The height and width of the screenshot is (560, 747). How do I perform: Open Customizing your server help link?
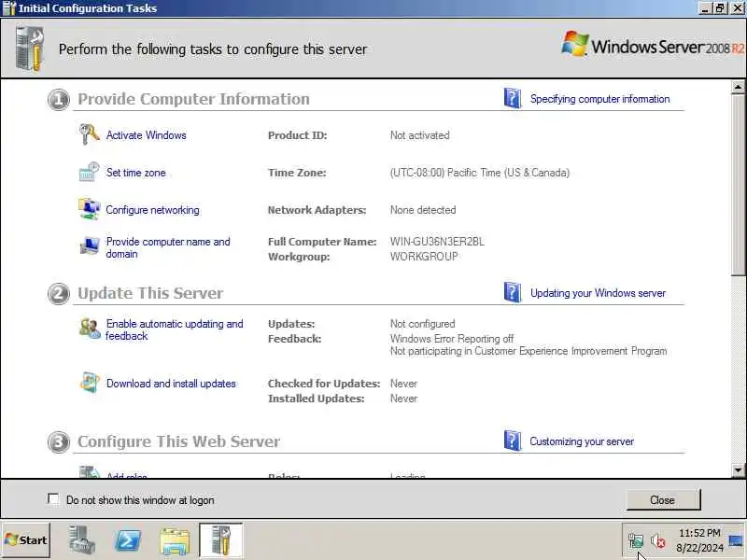pos(582,441)
